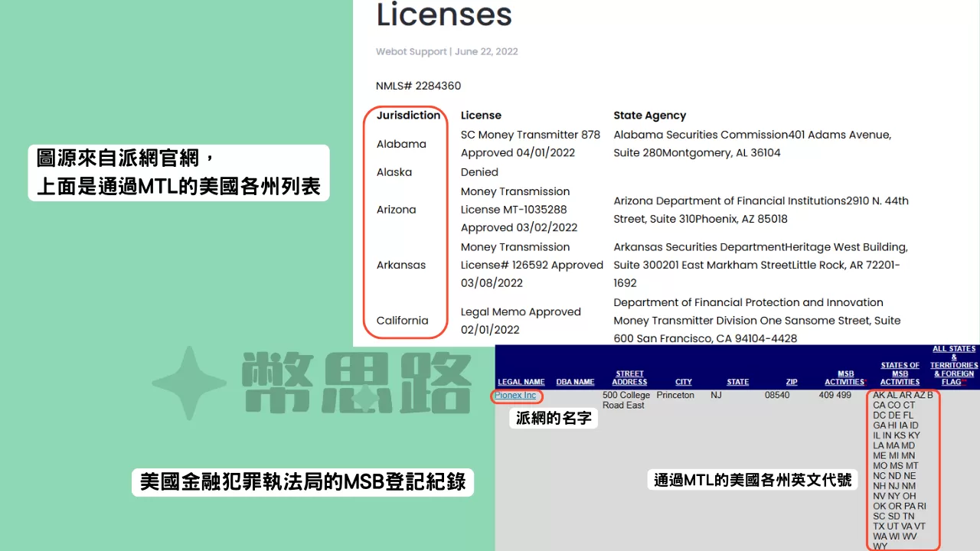The image size is (980, 551).
Task: Select the NMLS# 2284360 text
Action: point(418,86)
